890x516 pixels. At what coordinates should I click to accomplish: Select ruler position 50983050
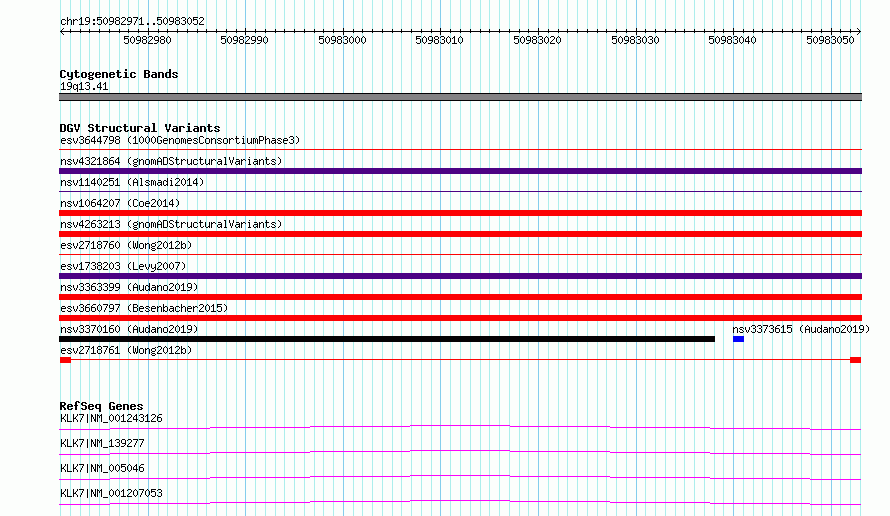(830, 40)
